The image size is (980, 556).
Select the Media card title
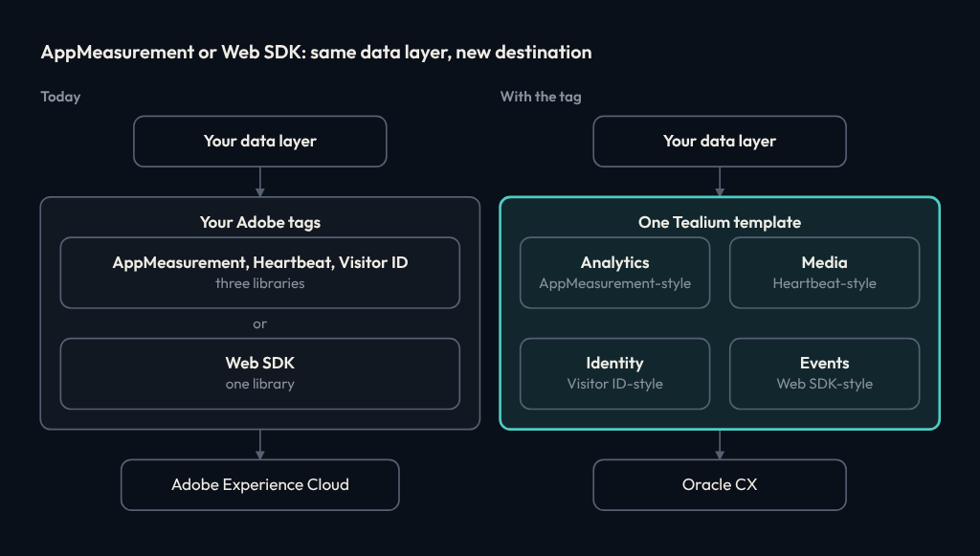(824, 262)
